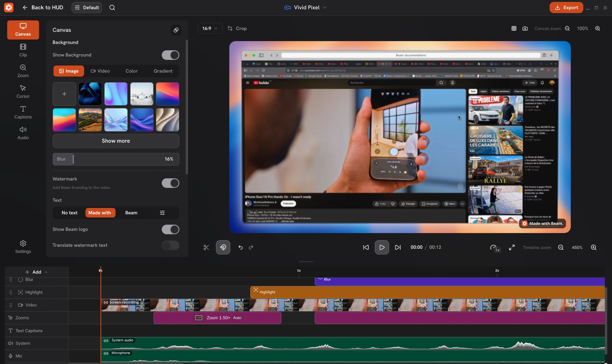Zoom out the timeline

pos(561,247)
